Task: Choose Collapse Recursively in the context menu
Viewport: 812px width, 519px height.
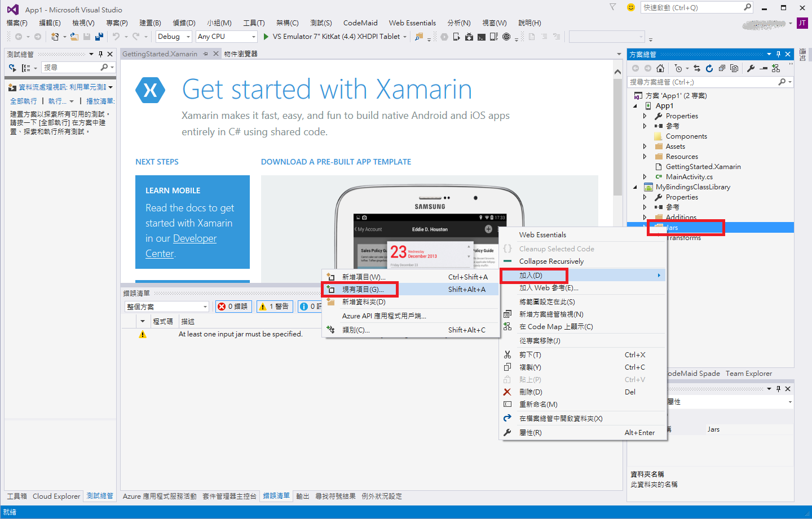Action: coord(583,261)
